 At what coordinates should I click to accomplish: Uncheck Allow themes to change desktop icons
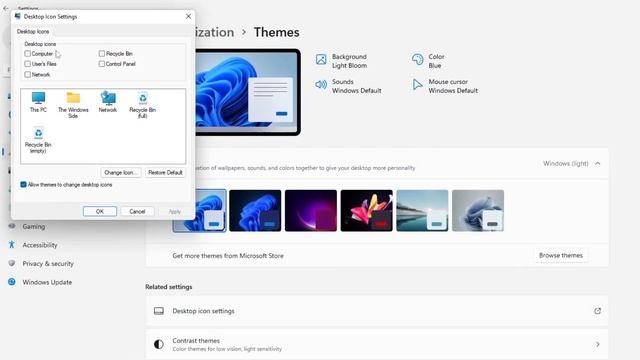pos(23,184)
